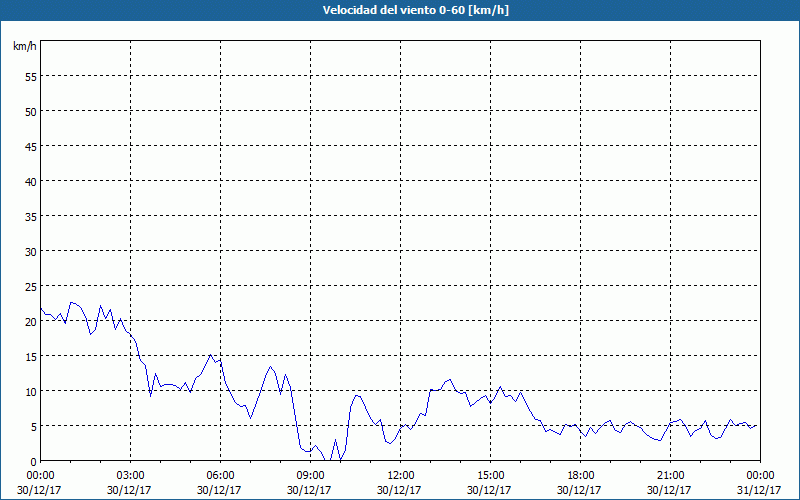The image size is (800, 500).
Task: Select the 35 value on the vertical axis
Action: pyautogui.click(x=31, y=216)
